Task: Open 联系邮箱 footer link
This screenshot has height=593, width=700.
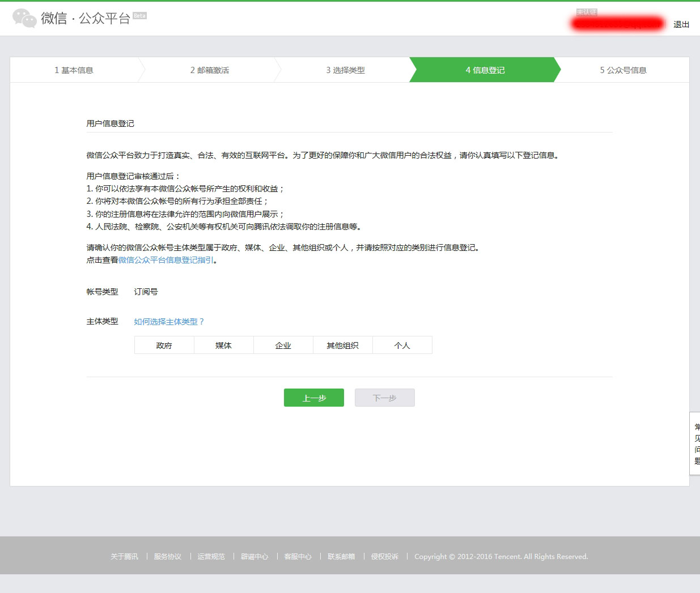Action: click(341, 557)
